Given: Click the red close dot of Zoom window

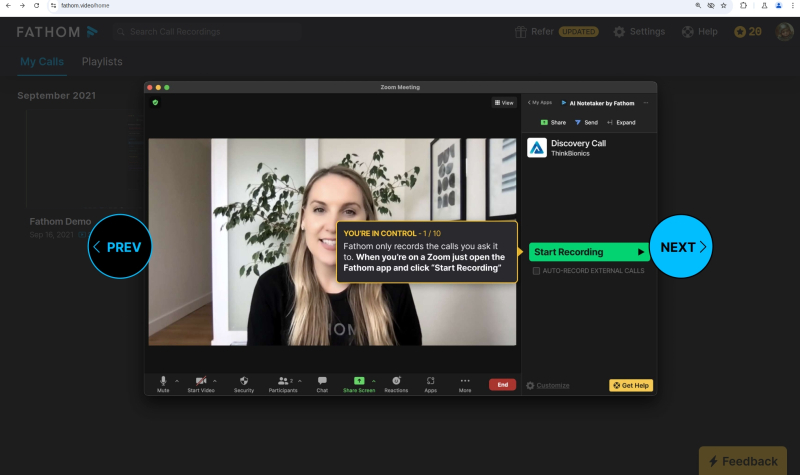Looking at the screenshot, I should click(150, 87).
